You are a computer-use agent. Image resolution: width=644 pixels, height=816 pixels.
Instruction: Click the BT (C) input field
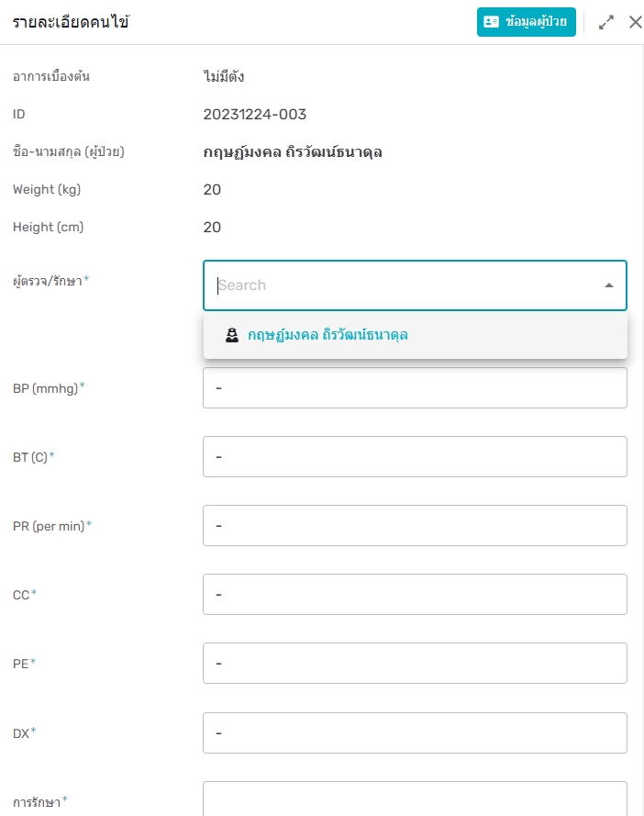[x=415, y=456]
